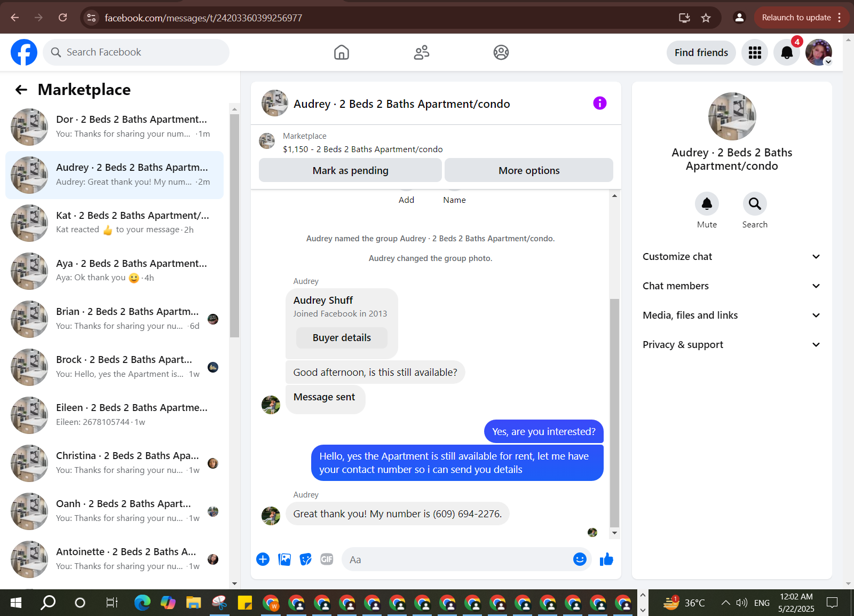The width and height of the screenshot is (854, 616).
Task: Open the Antoinette conversation in the list
Action: click(114, 559)
